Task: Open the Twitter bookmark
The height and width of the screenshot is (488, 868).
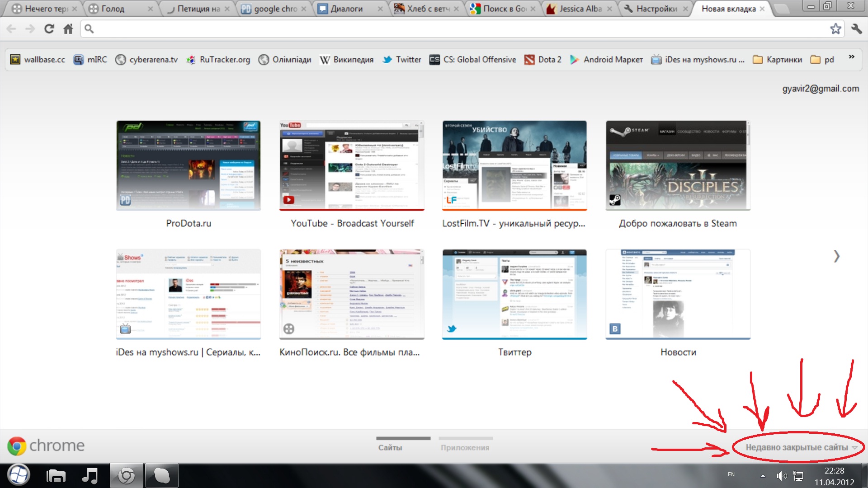Action: [401, 60]
